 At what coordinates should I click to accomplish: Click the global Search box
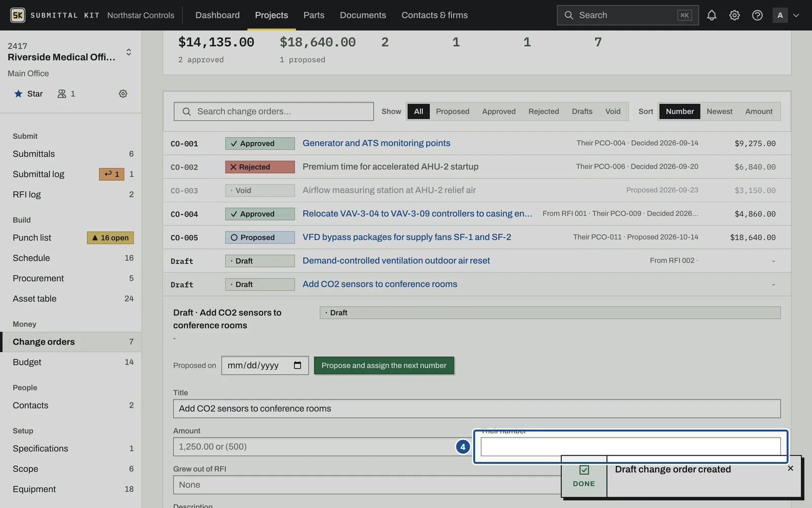point(627,15)
